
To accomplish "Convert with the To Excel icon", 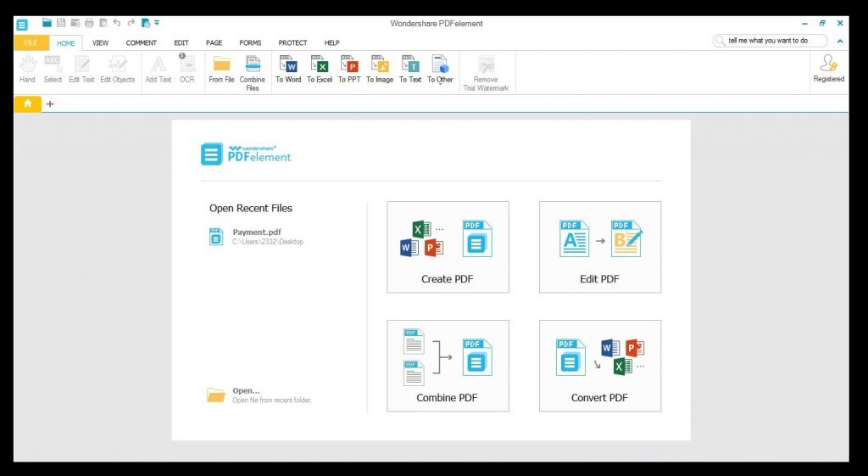I will [320, 70].
